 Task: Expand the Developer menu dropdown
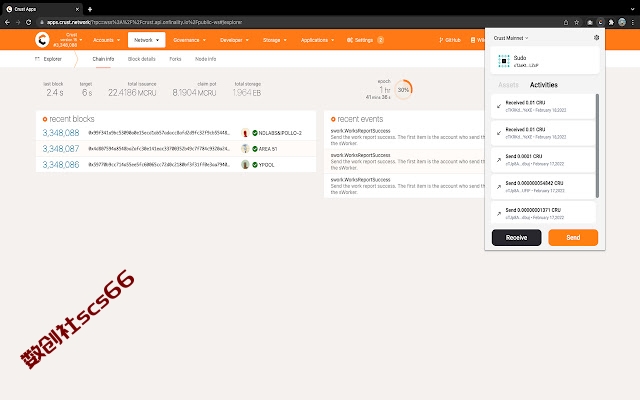[x=234, y=40]
